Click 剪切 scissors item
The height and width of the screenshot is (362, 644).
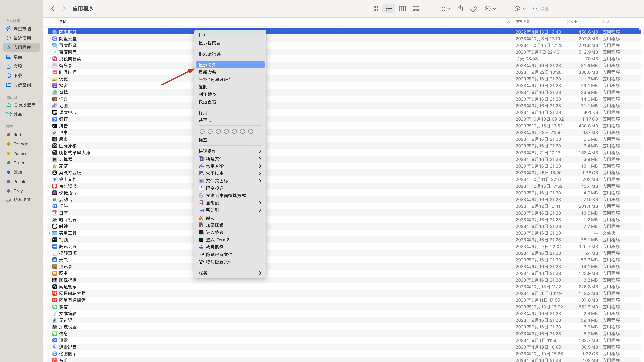[x=230, y=218]
